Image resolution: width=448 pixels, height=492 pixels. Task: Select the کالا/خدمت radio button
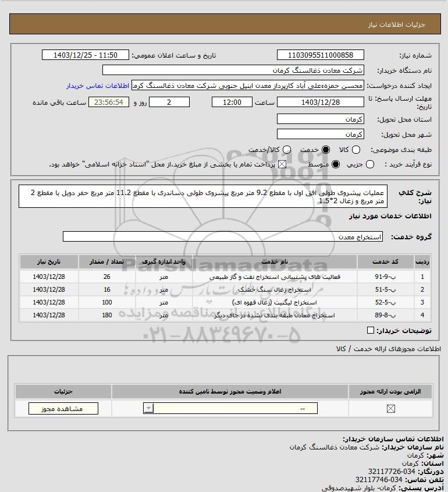point(286,150)
